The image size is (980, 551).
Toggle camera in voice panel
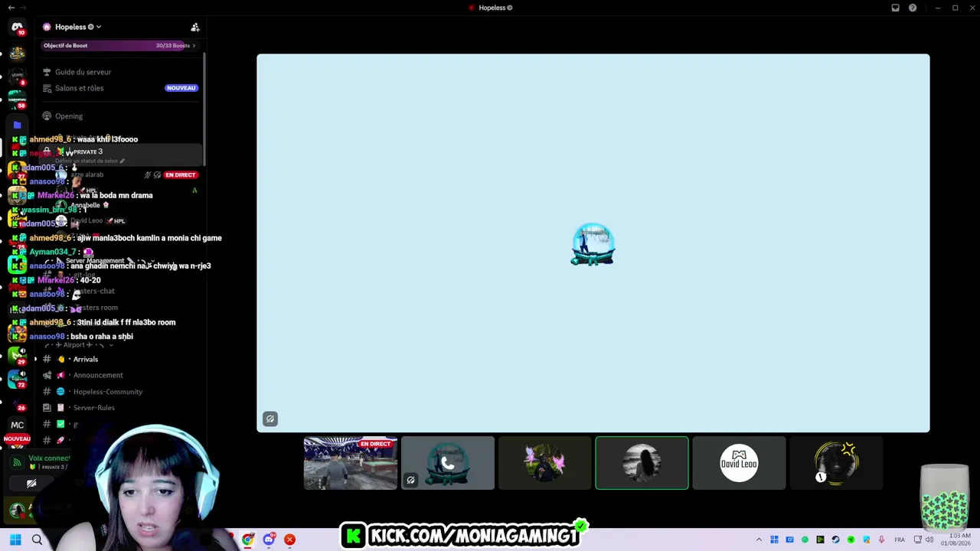point(31,484)
